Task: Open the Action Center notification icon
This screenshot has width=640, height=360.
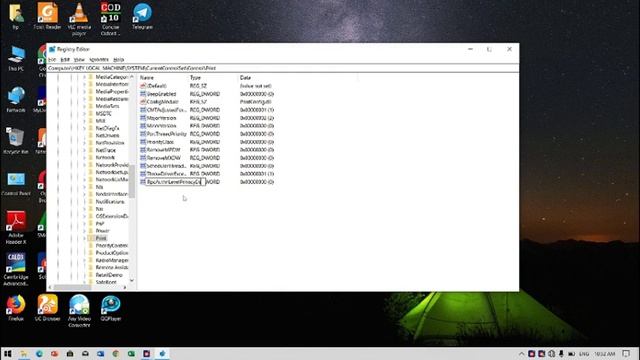Action: (627, 353)
